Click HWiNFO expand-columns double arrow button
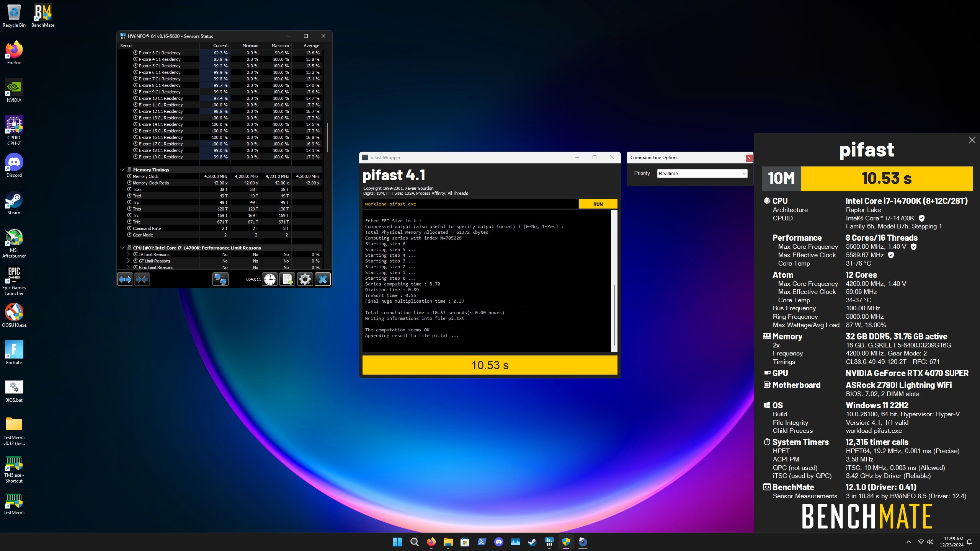This screenshot has height=551, width=980. (125, 279)
